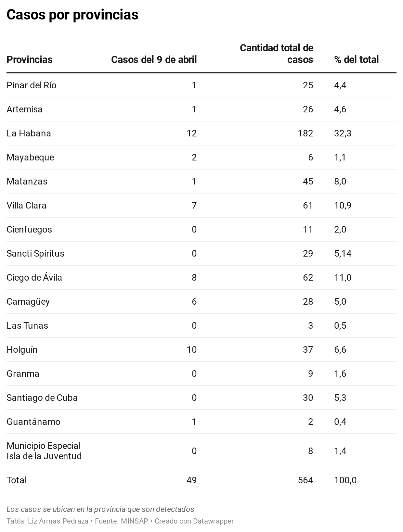Select the Pinar del Río row label

coord(32,85)
